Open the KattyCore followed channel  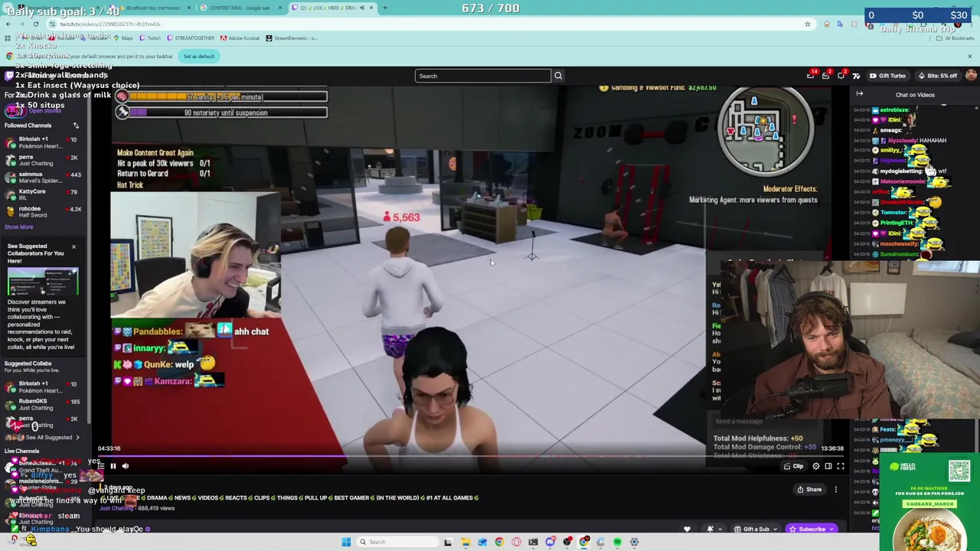pos(44,194)
